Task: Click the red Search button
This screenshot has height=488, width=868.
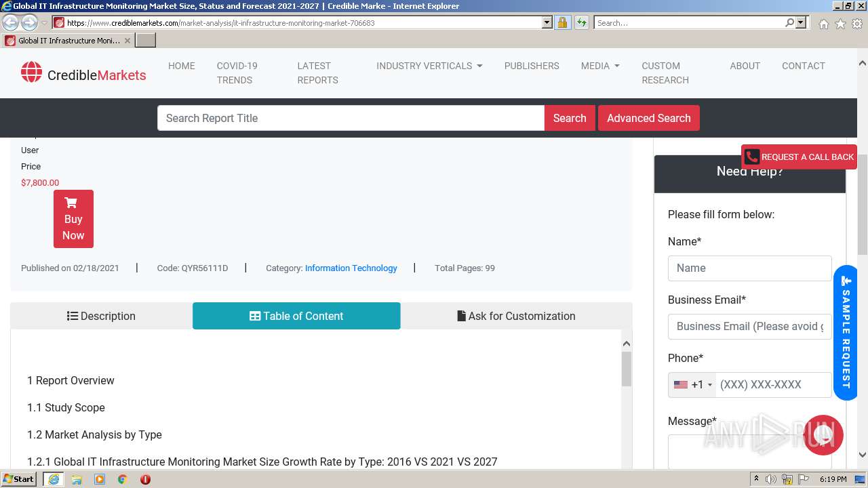Action: click(570, 118)
